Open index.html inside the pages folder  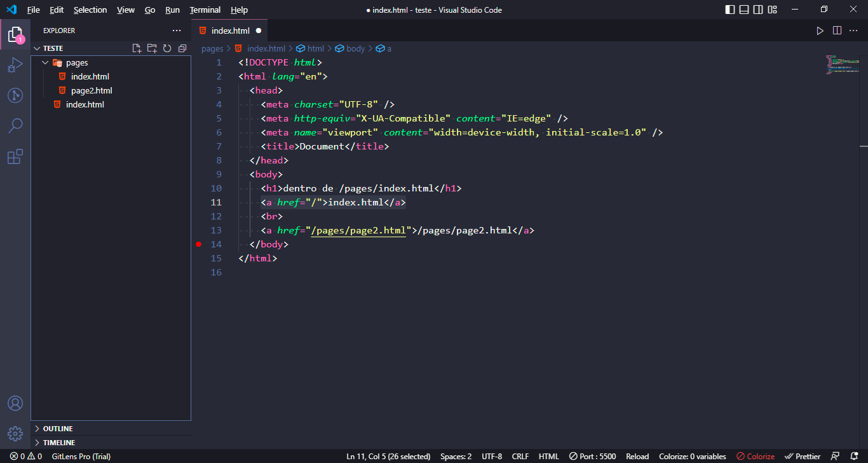click(90, 76)
